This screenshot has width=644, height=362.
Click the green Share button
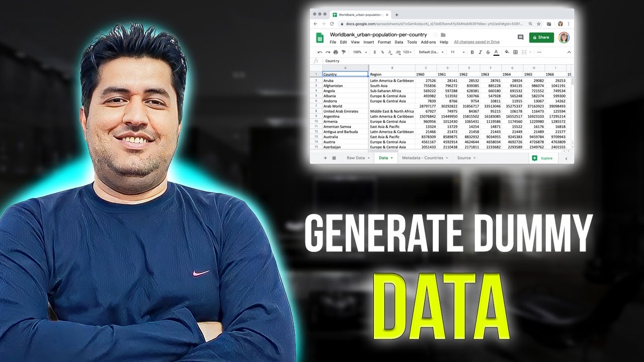point(541,37)
